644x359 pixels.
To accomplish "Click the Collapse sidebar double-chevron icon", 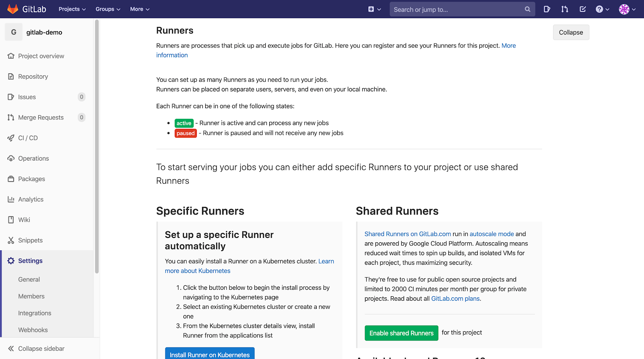I will click(x=11, y=349).
